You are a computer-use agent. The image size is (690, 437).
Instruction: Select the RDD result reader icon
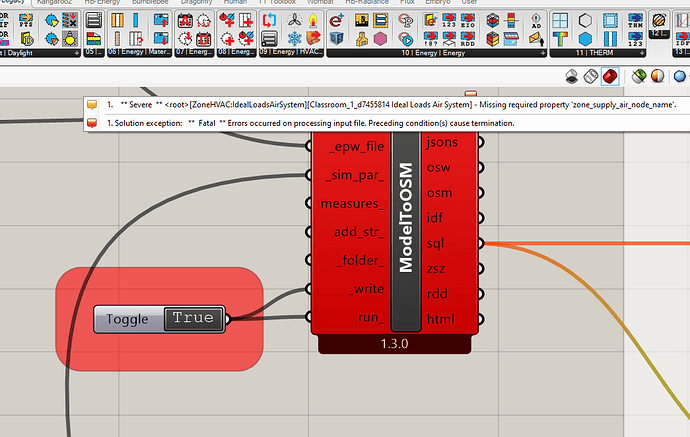coord(468,39)
